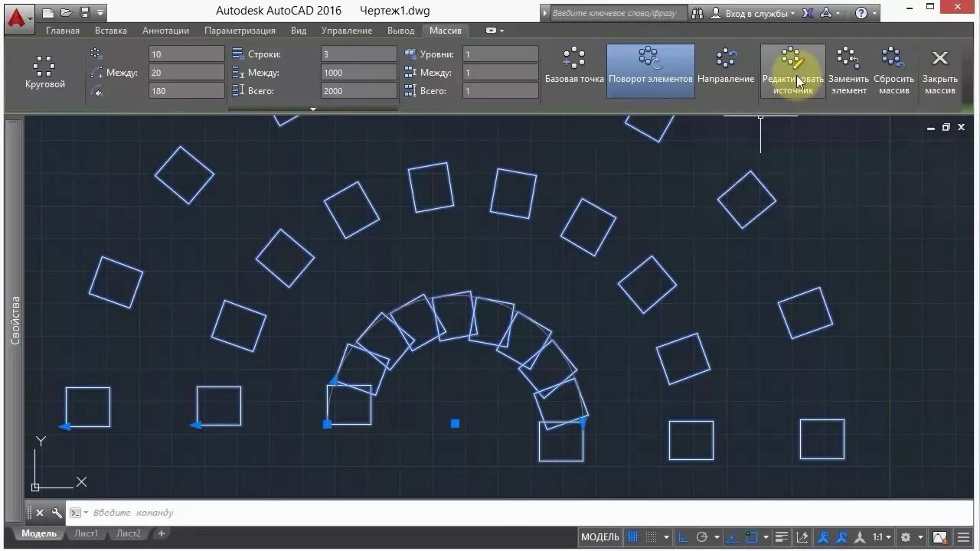The image size is (980, 551).
Task: Toggle snap mode dotted grid icon
Action: (x=651, y=537)
